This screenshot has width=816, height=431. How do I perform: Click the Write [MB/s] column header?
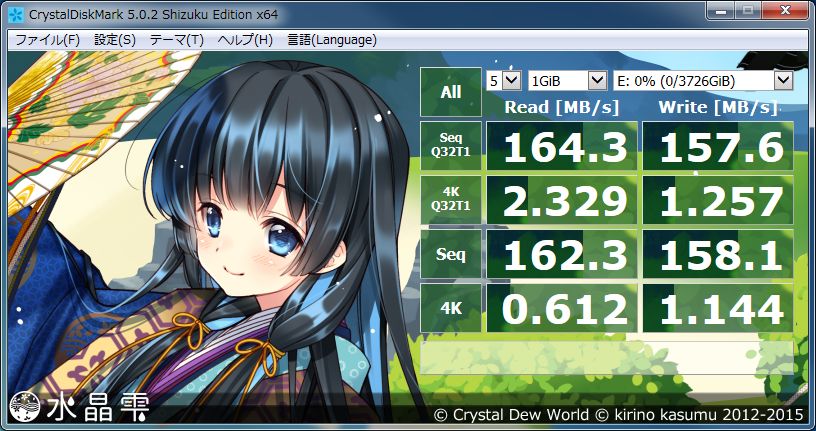click(x=718, y=107)
